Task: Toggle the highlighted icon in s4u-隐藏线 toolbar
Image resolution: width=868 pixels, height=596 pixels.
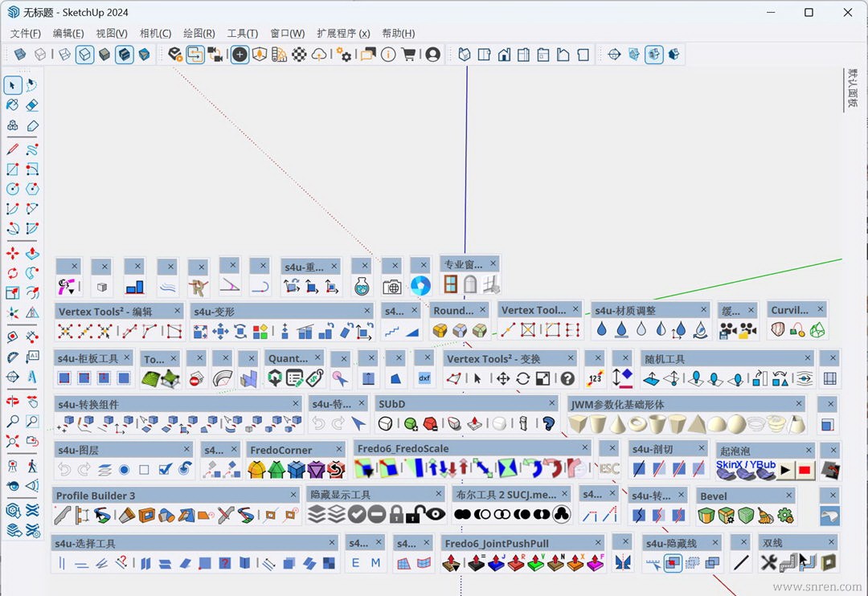Action: 673,563
